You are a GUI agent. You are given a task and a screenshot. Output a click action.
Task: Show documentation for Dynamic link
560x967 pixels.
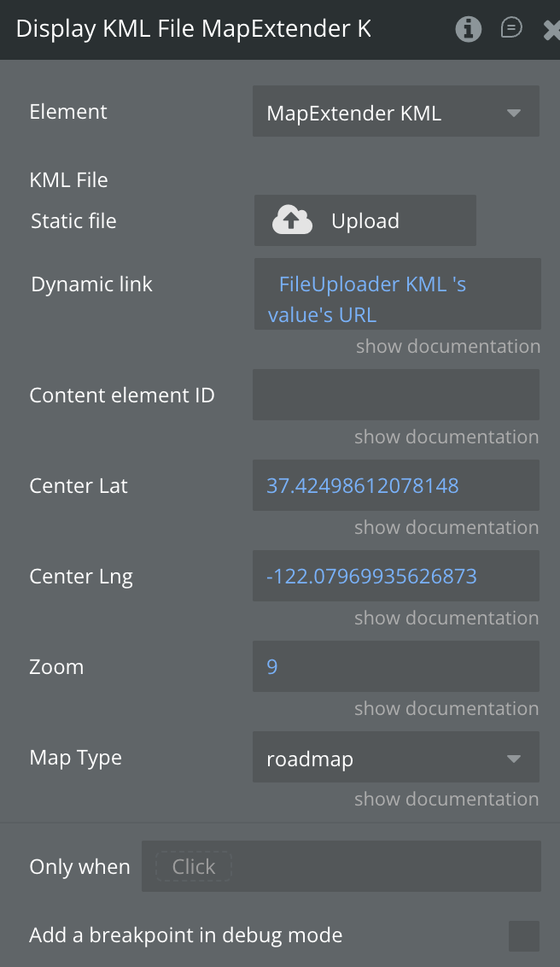click(x=447, y=347)
